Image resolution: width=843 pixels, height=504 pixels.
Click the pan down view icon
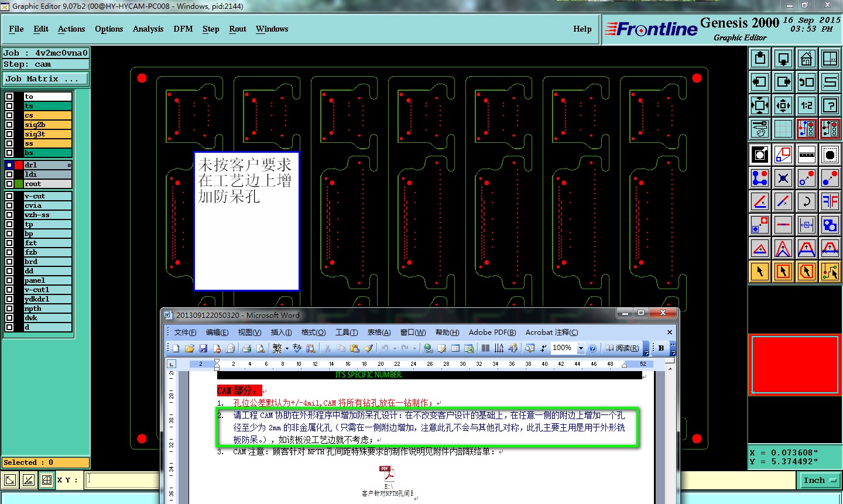click(783, 59)
